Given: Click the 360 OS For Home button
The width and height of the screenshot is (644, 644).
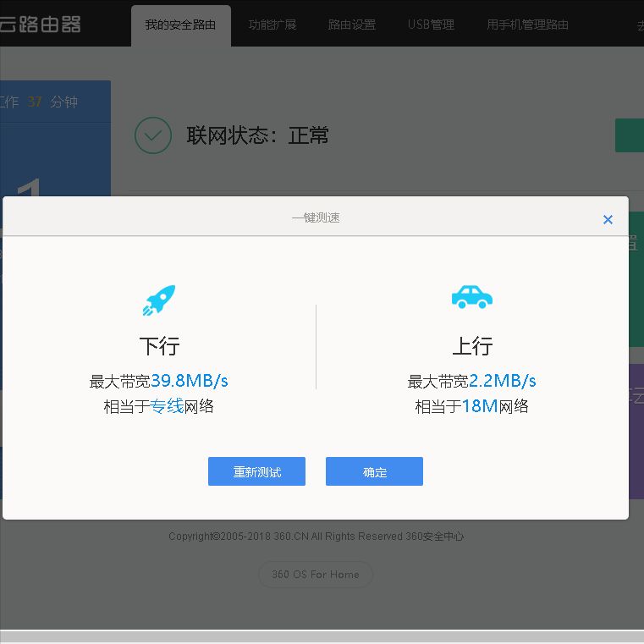Looking at the screenshot, I should [316, 575].
